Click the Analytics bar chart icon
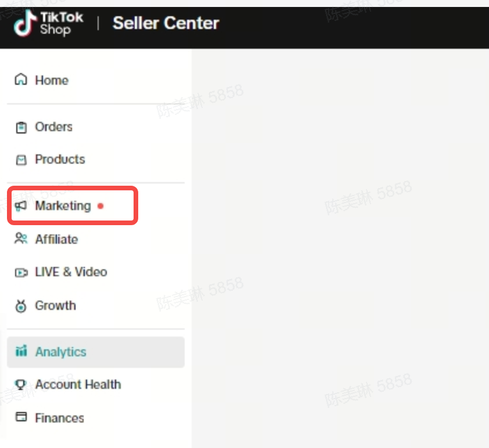This screenshot has height=448, width=489. [21, 351]
